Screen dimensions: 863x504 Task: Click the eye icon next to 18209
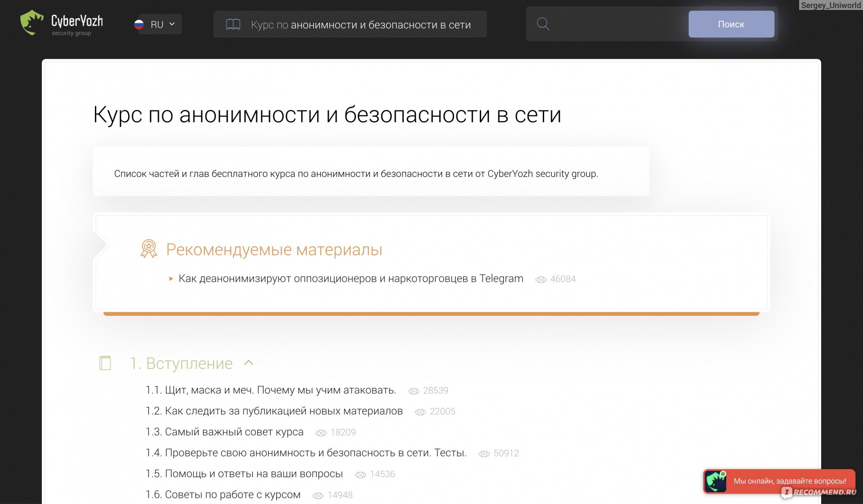click(321, 433)
